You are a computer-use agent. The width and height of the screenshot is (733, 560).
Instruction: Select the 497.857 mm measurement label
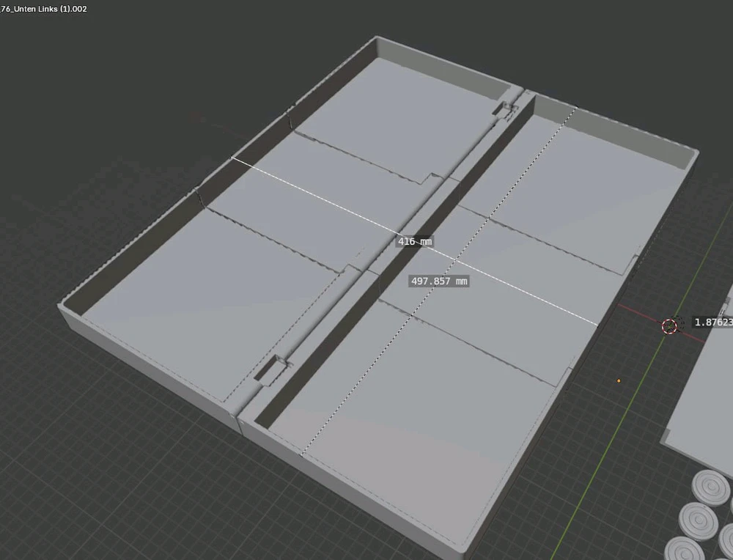(x=439, y=281)
